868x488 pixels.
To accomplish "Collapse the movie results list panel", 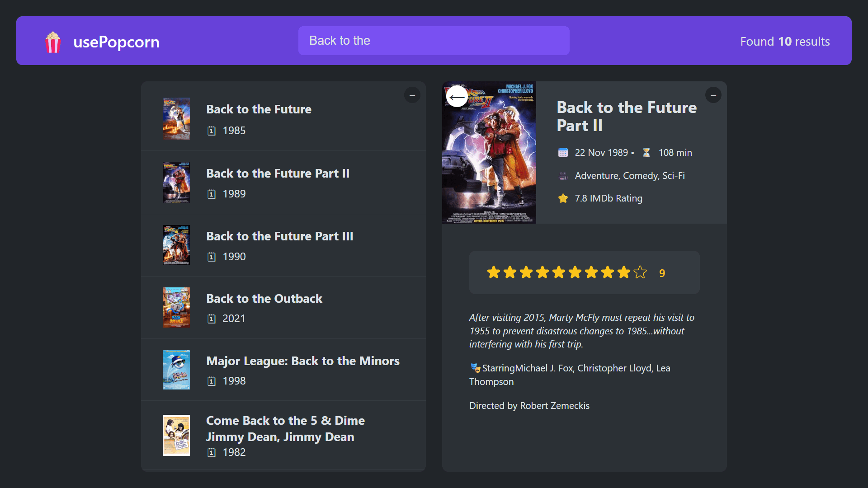I will pos(412,95).
